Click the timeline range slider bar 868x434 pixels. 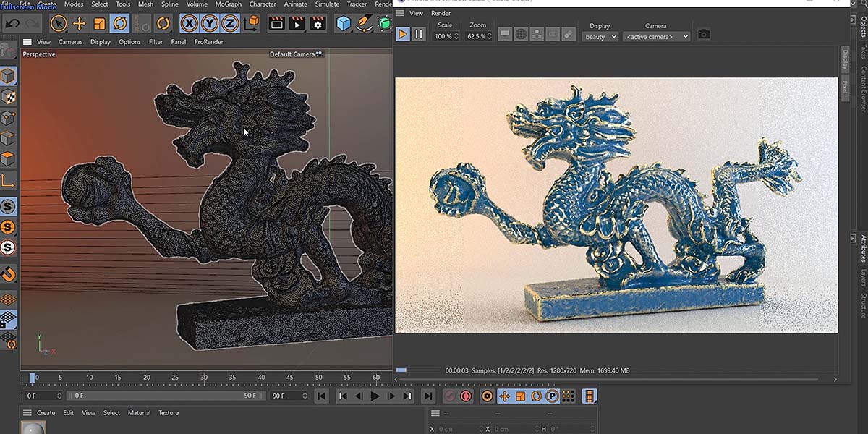pos(167,396)
